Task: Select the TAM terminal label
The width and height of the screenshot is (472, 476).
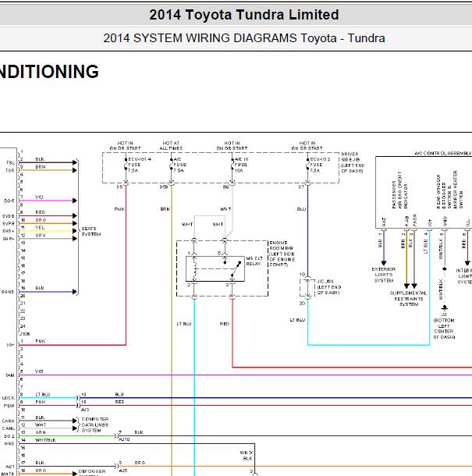Action: pos(10,375)
